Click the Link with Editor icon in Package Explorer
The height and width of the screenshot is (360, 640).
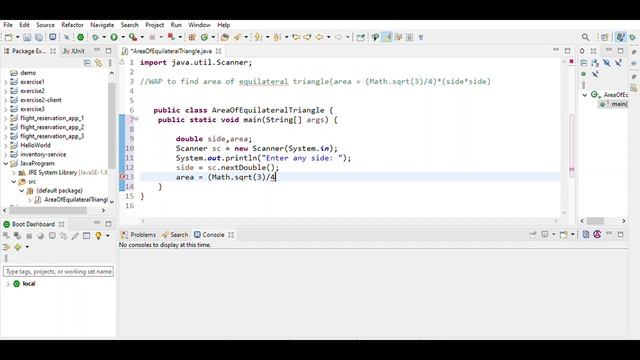click(x=98, y=63)
